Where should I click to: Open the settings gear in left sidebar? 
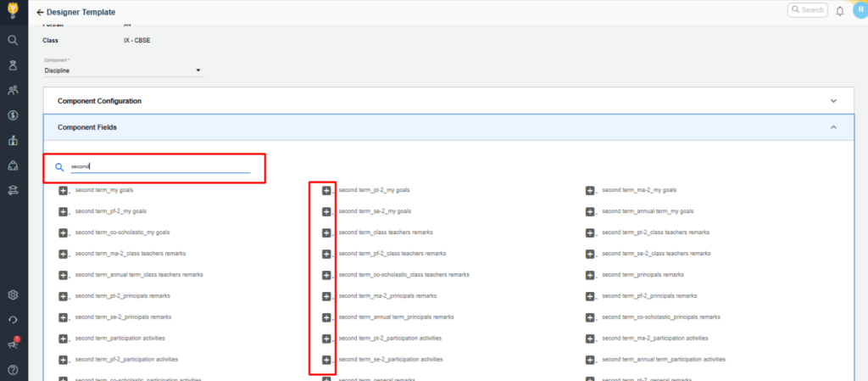(x=13, y=295)
